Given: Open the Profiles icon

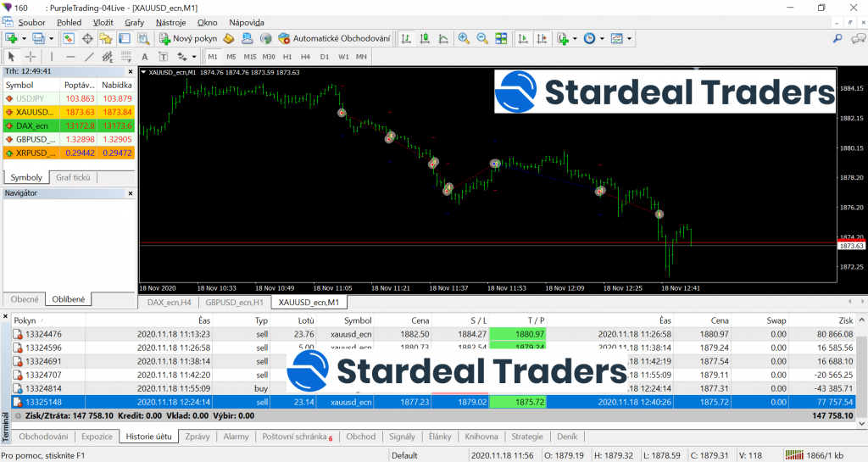Looking at the screenshot, I should point(37,38).
